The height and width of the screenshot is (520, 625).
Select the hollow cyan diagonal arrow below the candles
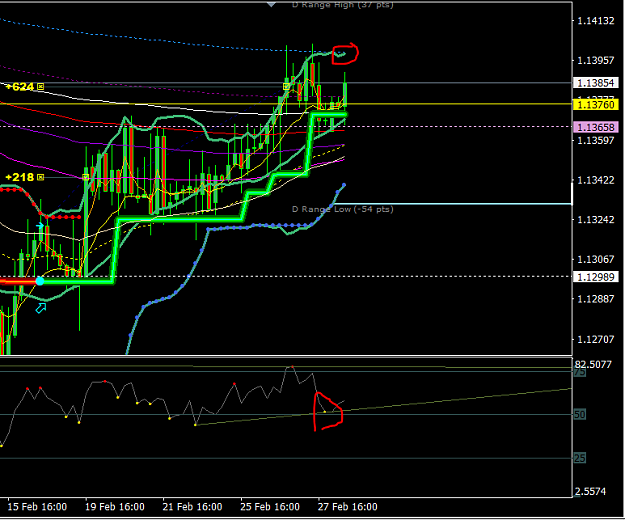click(x=41, y=308)
